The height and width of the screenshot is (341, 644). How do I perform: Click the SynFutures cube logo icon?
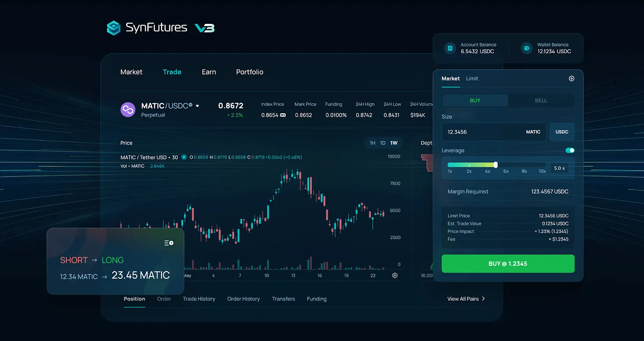(114, 28)
